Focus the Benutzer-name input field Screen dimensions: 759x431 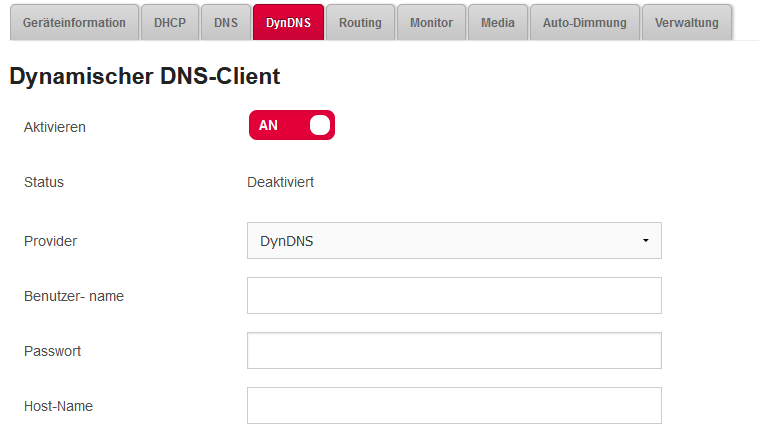click(x=454, y=296)
